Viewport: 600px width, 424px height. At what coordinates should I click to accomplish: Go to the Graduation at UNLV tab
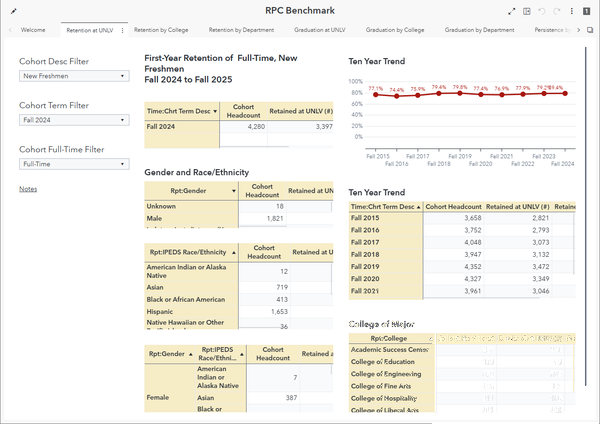[x=320, y=30]
